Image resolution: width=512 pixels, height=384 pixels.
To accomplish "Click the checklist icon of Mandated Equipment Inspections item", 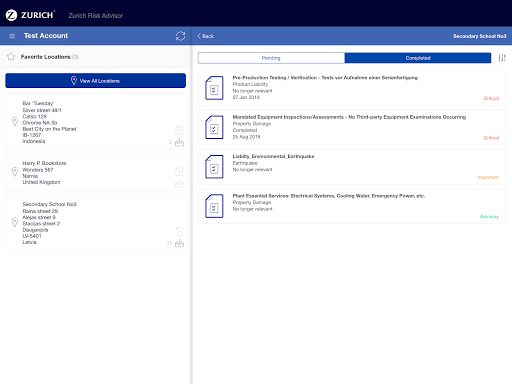I will [x=214, y=127].
